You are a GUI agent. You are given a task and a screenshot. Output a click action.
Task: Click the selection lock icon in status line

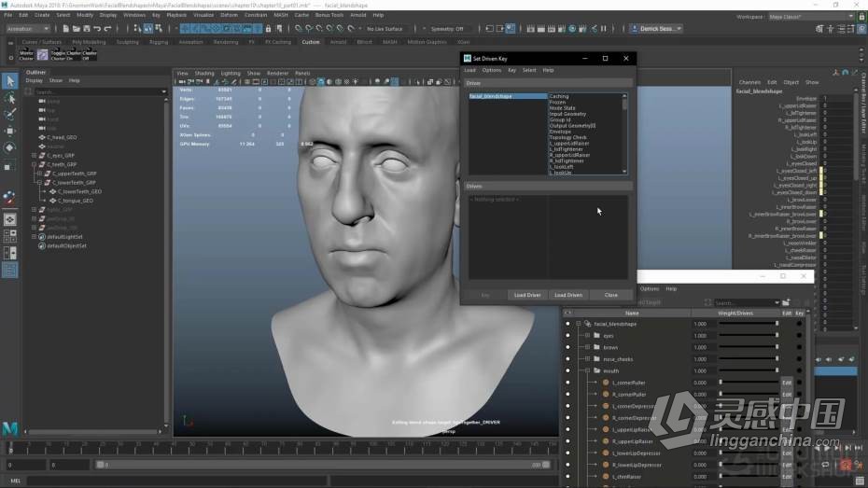[x=269, y=29]
